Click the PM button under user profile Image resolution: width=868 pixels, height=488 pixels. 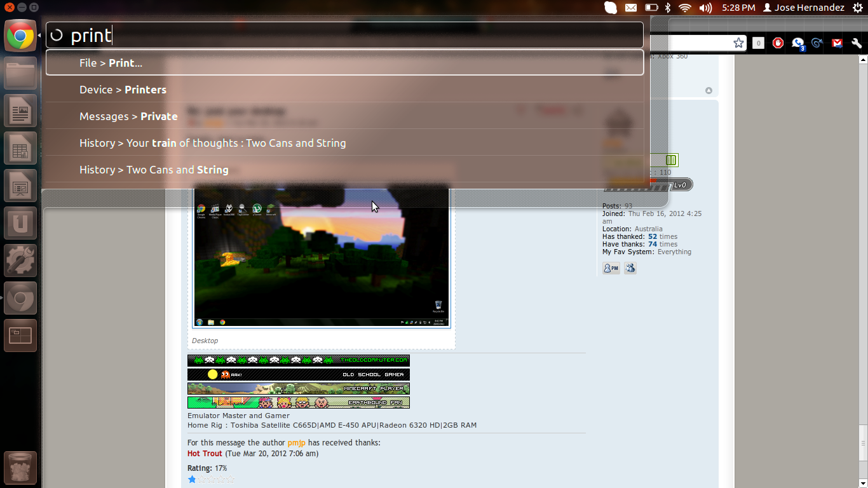(x=611, y=268)
